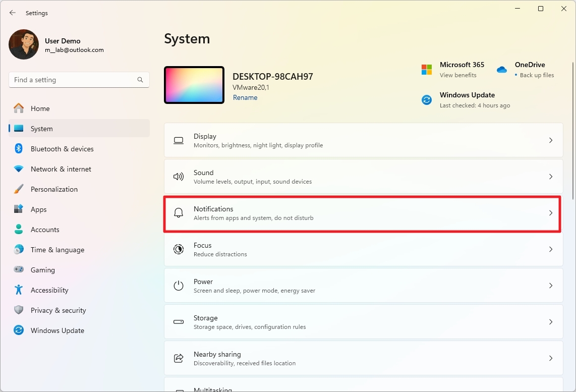The height and width of the screenshot is (392, 576).
Task: Open OneDrive Back up files link
Action: point(537,75)
